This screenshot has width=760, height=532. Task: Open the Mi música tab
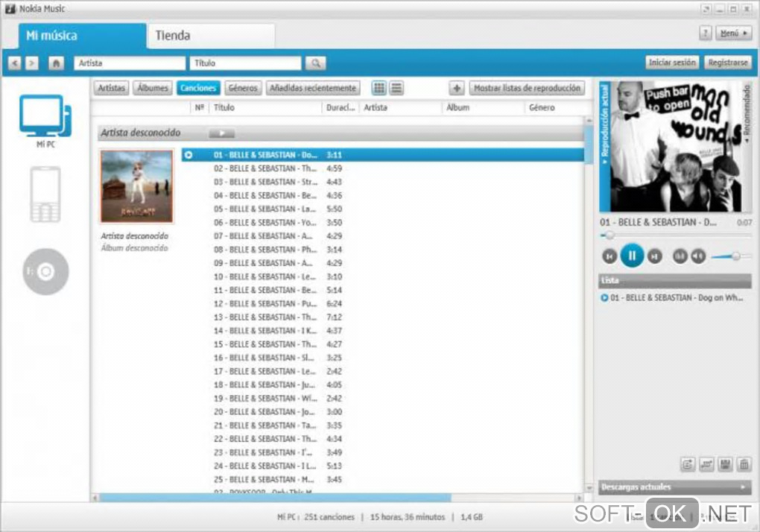coord(83,36)
